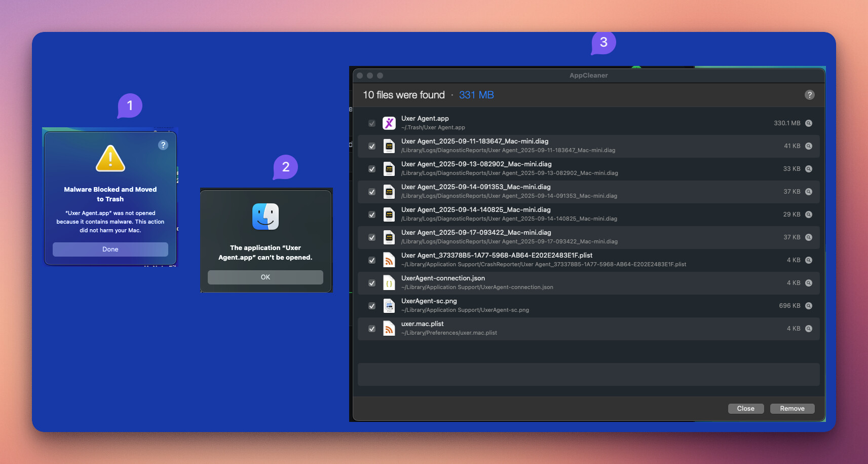Click Done in the malware blocked alert
This screenshot has width=868, height=464.
point(110,249)
